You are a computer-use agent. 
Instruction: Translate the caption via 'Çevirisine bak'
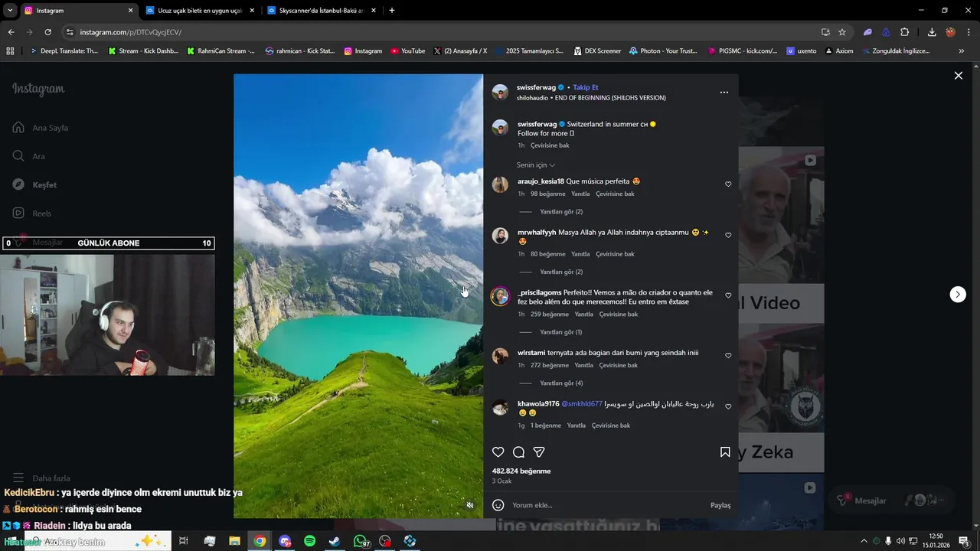point(550,145)
